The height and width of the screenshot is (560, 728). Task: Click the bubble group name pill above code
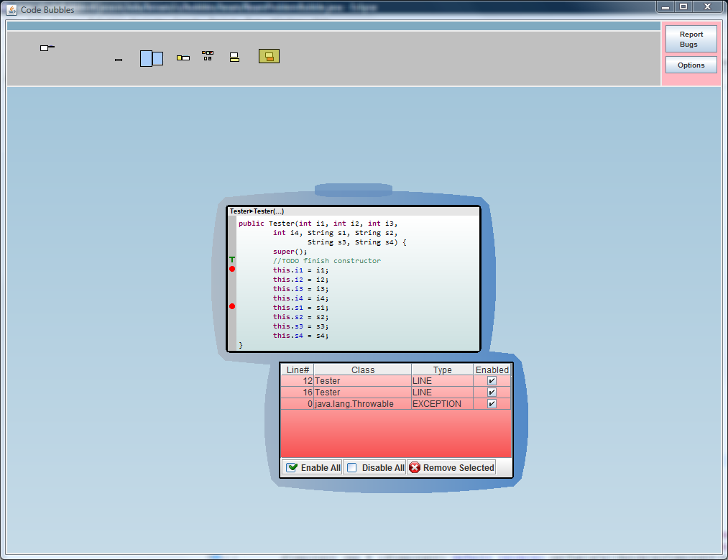coord(354,190)
